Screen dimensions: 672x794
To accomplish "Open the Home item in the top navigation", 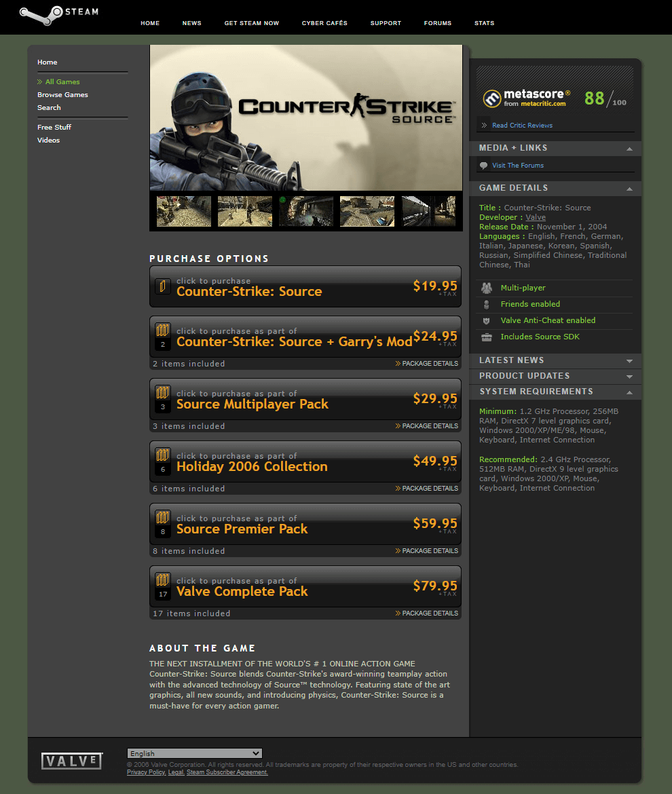I will coord(150,23).
